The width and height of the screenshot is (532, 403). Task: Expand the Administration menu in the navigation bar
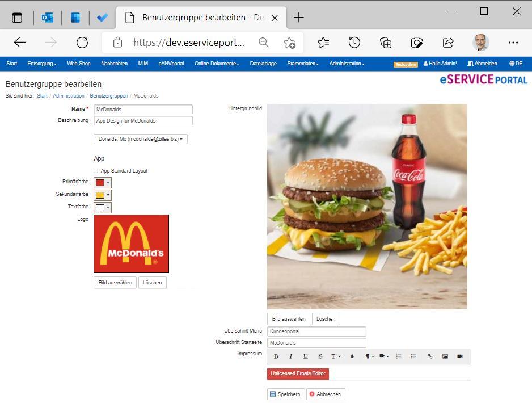coord(347,64)
